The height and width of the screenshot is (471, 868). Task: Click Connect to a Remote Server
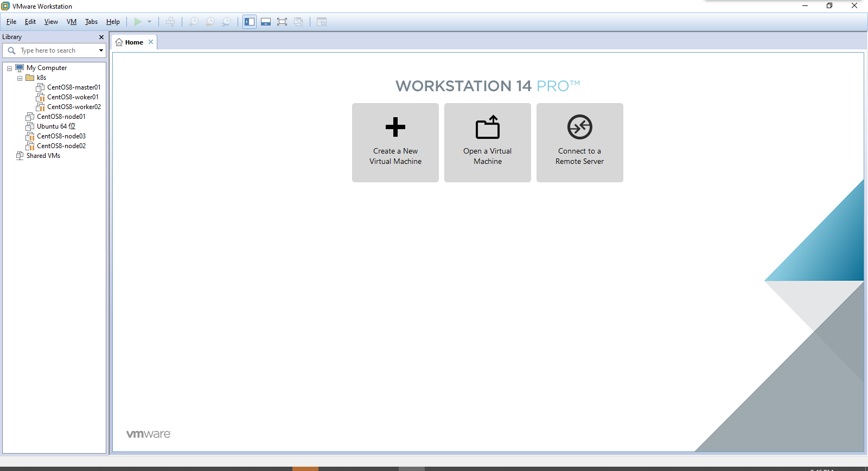pyautogui.click(x=580, y=143)
